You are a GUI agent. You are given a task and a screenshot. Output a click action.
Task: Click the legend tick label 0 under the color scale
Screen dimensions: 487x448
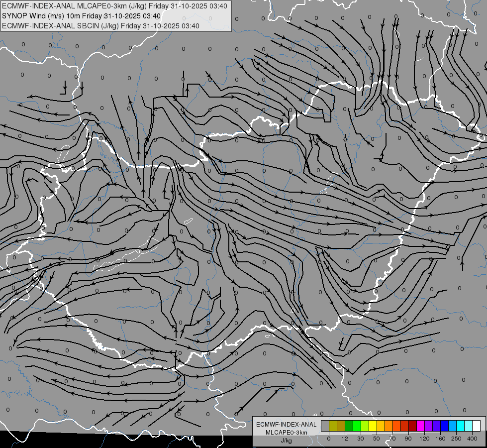pyautogui.click(x=329, y=439)
